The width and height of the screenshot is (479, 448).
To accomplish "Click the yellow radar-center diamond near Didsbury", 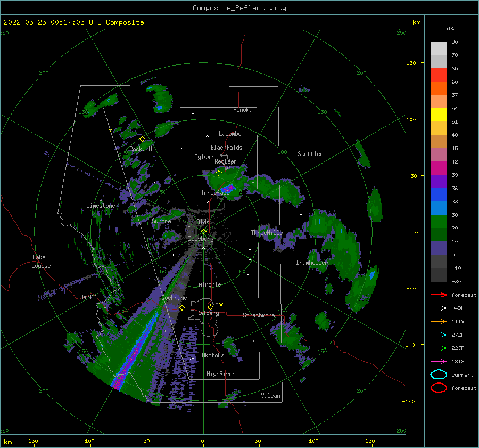I will pos(203,232).
